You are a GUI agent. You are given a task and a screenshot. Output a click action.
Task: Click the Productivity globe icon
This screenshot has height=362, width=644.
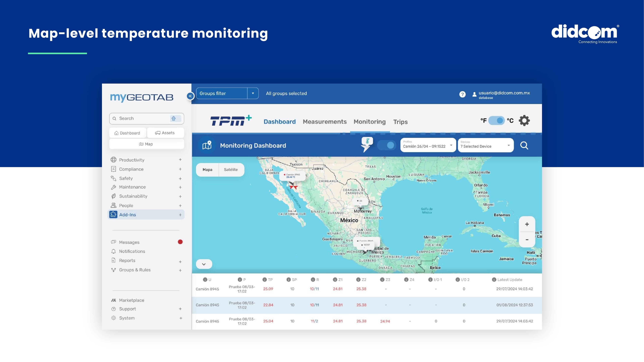114,160
